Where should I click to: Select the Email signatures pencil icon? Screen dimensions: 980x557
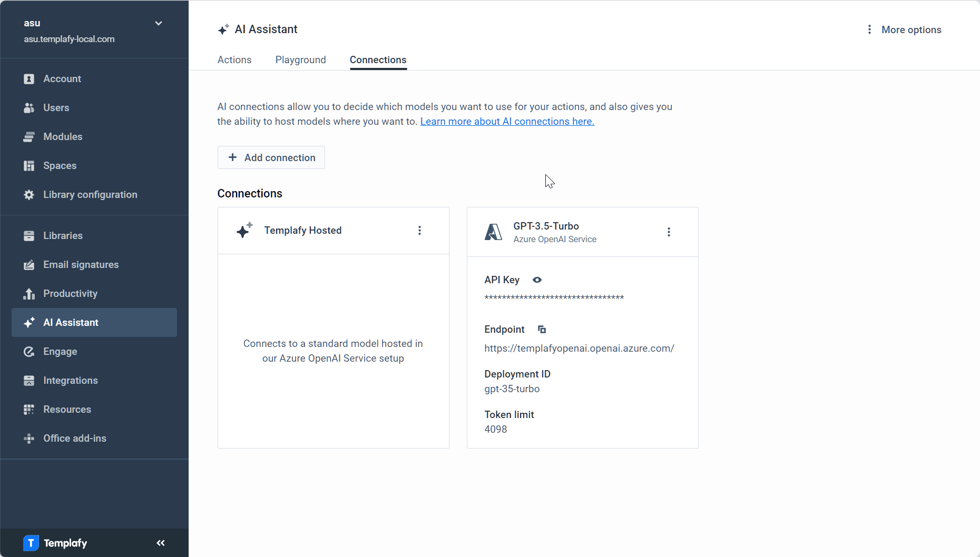29,265
